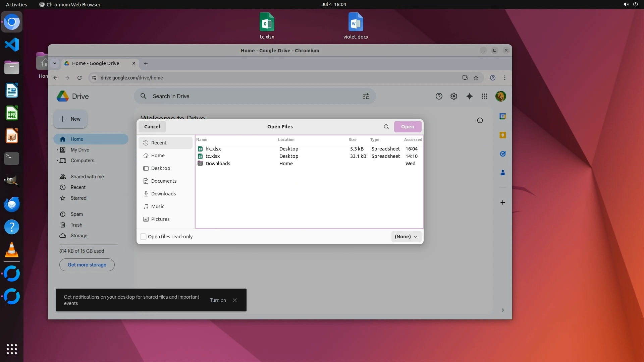Open Google Calendar side panel icon

pyautogui.click(x=502, y=116)
